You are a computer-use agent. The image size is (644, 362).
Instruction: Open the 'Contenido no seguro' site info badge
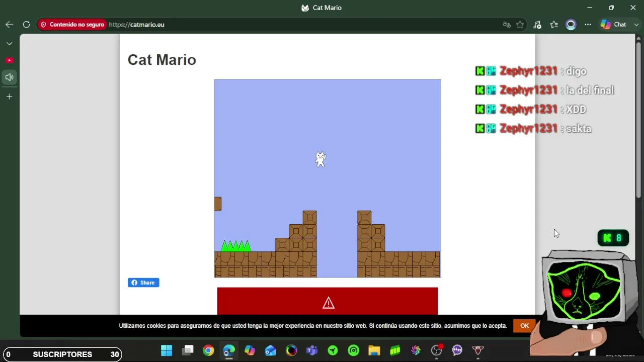point(72,25)
